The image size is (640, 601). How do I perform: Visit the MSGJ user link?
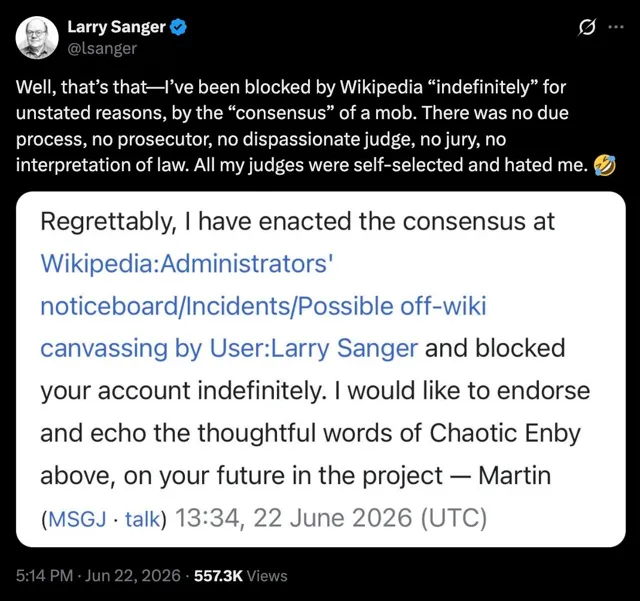tap(77, 519)
